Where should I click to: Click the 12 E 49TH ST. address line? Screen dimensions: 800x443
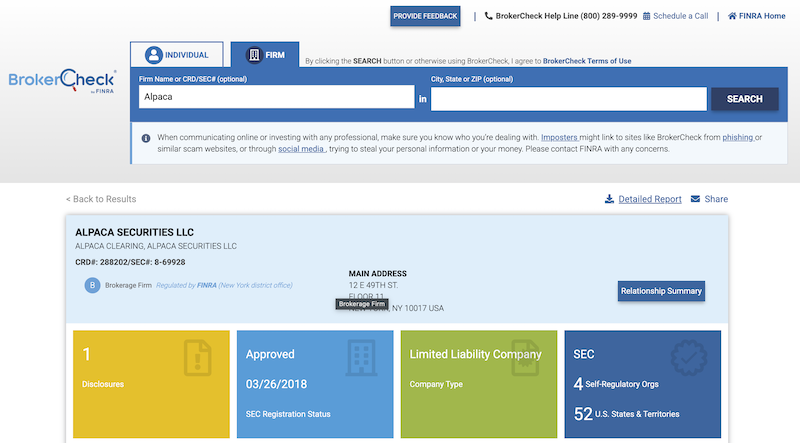(x=373, y=285)
